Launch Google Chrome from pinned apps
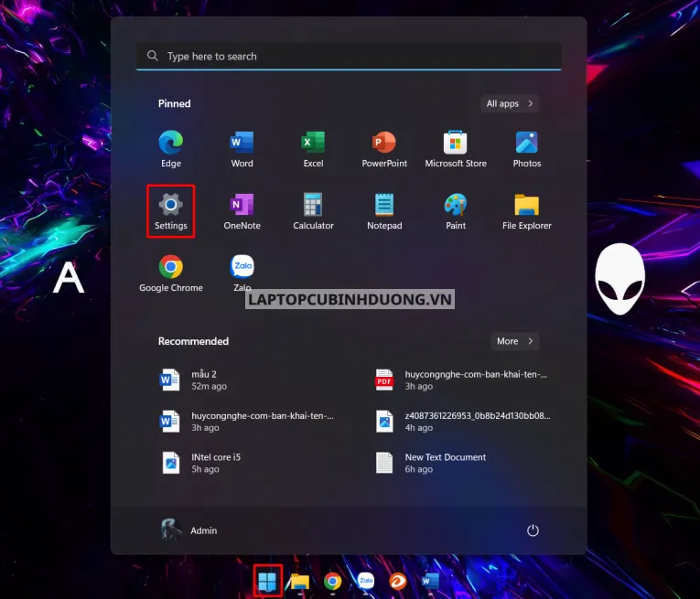700x599 pixels. 170,273
